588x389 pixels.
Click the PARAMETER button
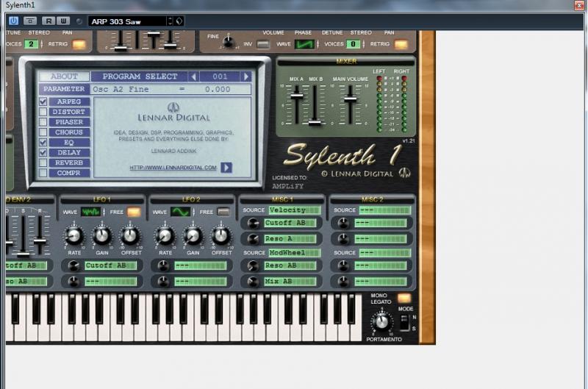(x=64, y=89)
